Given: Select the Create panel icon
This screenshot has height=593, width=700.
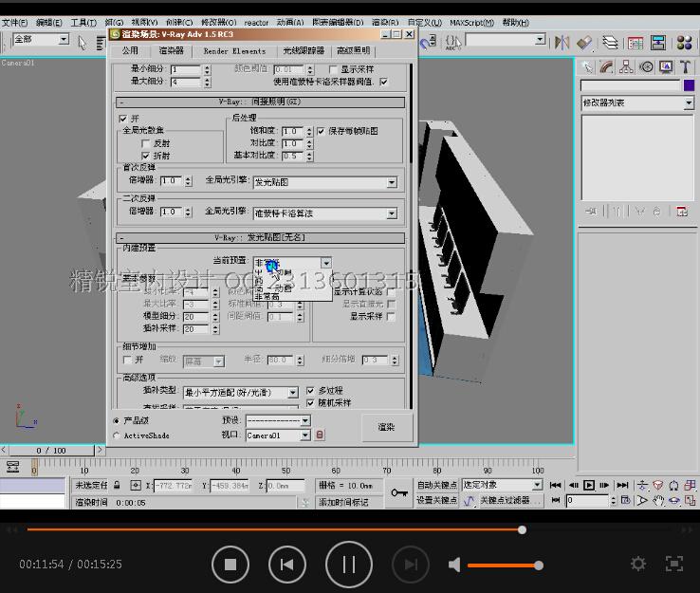Looking at the screenshot, I should [x=587, y=67].
